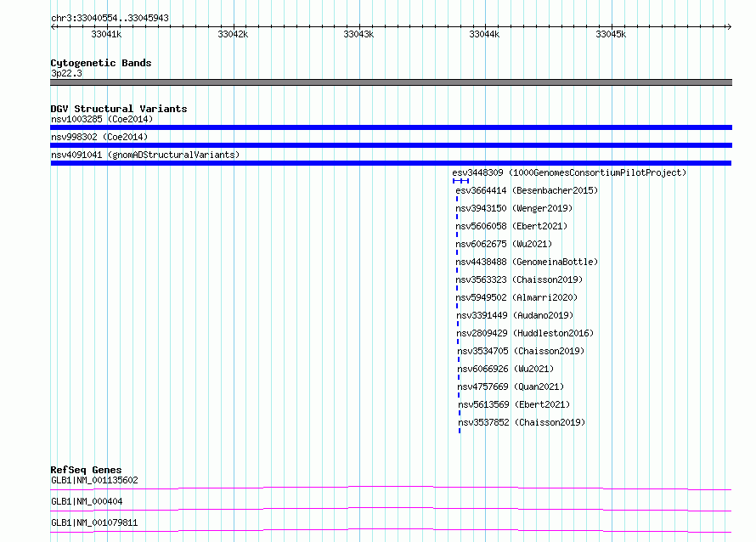Click the RefSeq Genes track title
Screen dimensions: 756x542
click(x=86, y=470)
